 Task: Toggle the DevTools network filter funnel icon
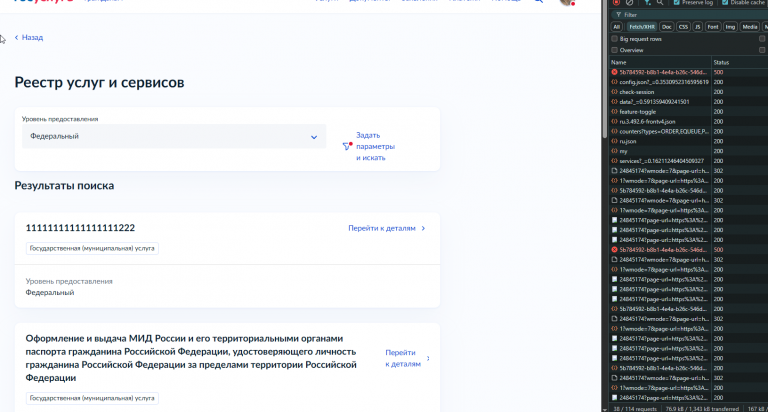click(647, 2)
